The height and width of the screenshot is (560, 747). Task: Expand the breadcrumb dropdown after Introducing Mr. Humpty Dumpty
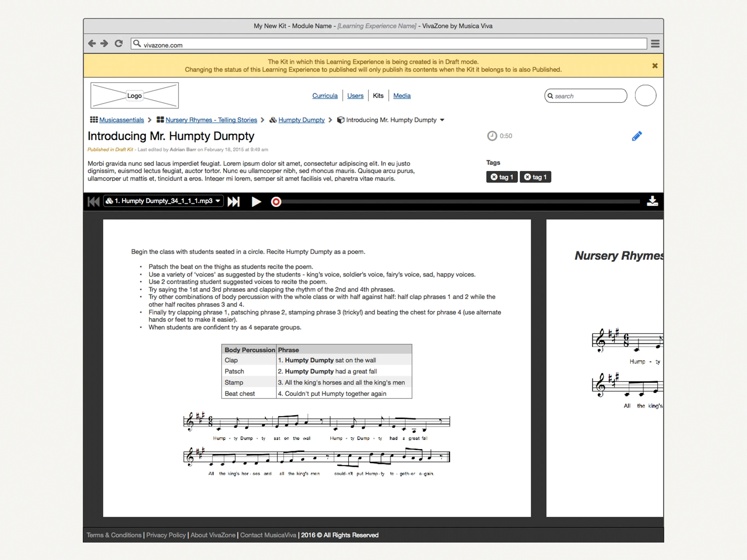click(x=442, y=120)
